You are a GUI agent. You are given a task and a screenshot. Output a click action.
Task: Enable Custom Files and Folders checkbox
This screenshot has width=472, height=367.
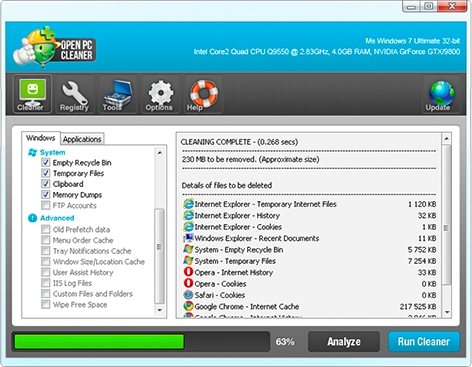[45, 294]
